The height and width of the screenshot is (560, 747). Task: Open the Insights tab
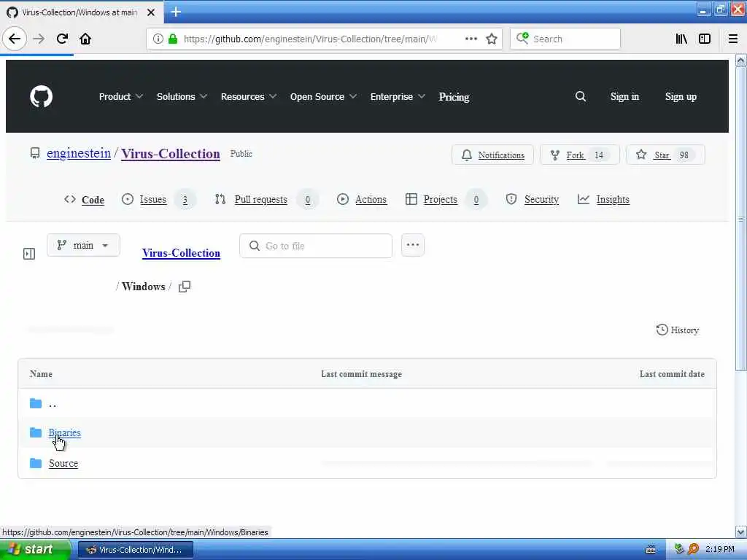tap(603, 200)
